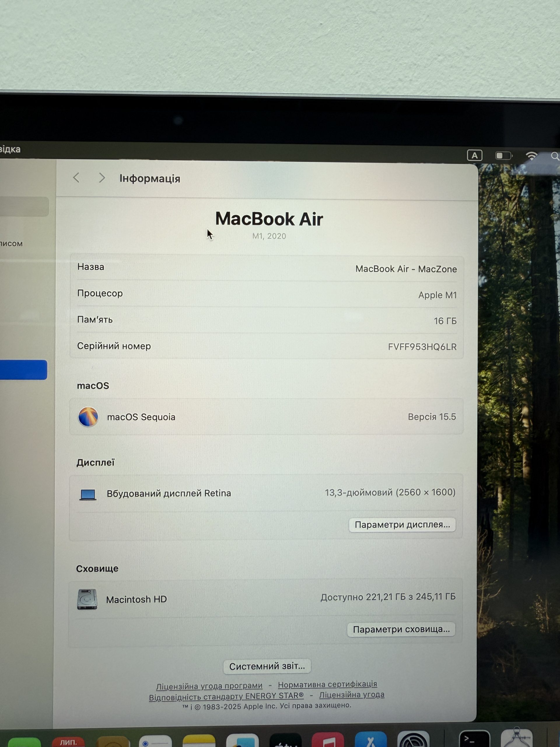Viewport: 560px width, 747px height.
Task: Open System Settings gear in the Dock
Action: (413, 739)
